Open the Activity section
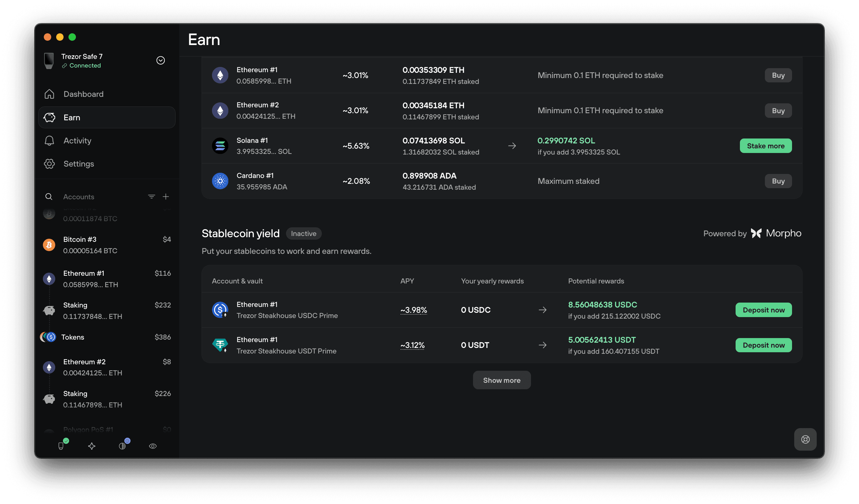The image size is (859, 504). coord(107,140)
